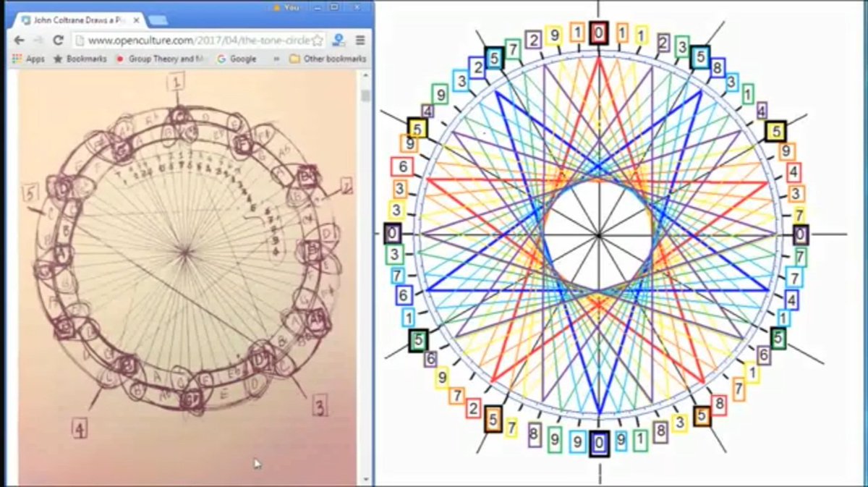
Task: Click the 0 box on diagram's left axis
Action: [x=391, y=233]
